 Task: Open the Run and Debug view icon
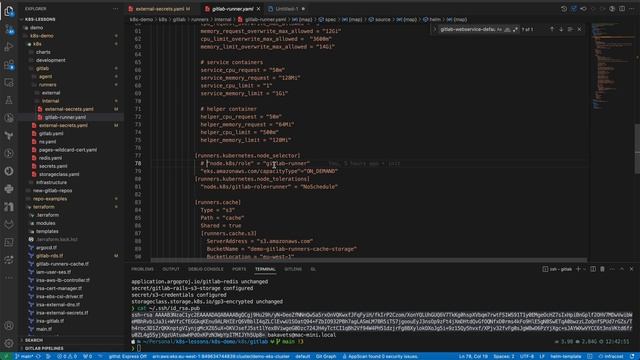click(9, 47)
